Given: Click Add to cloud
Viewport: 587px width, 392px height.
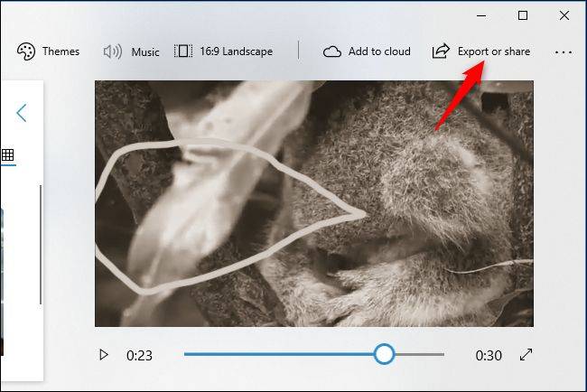Looking at the screenshot, I should click(367, 51).
